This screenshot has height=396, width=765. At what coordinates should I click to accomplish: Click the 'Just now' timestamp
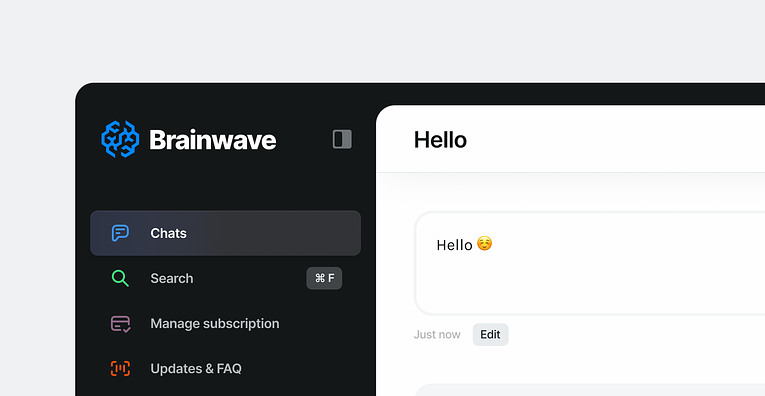coord(437,335)
